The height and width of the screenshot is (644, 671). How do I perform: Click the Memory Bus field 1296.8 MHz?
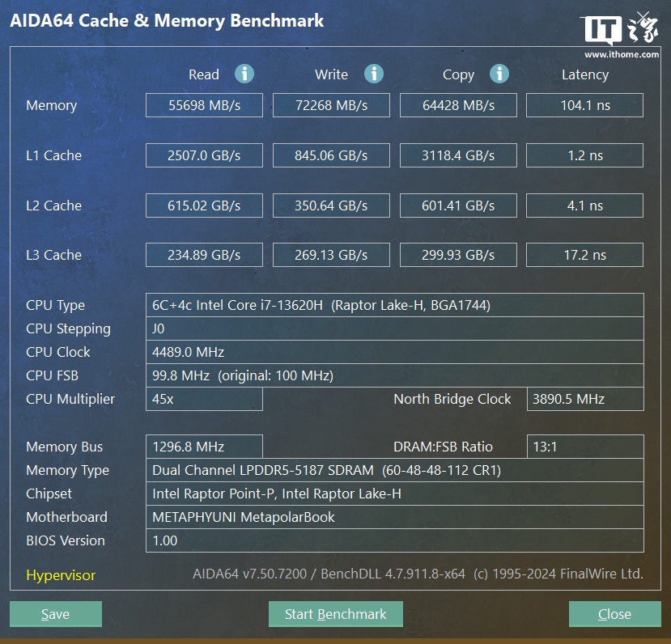(204, 447)
